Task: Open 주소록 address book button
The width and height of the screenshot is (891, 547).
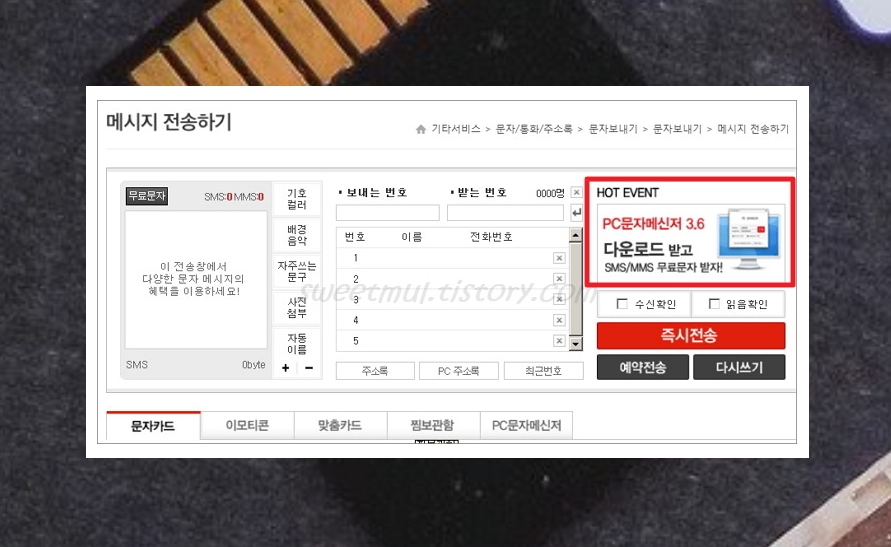Action: (x=375, y=371)
